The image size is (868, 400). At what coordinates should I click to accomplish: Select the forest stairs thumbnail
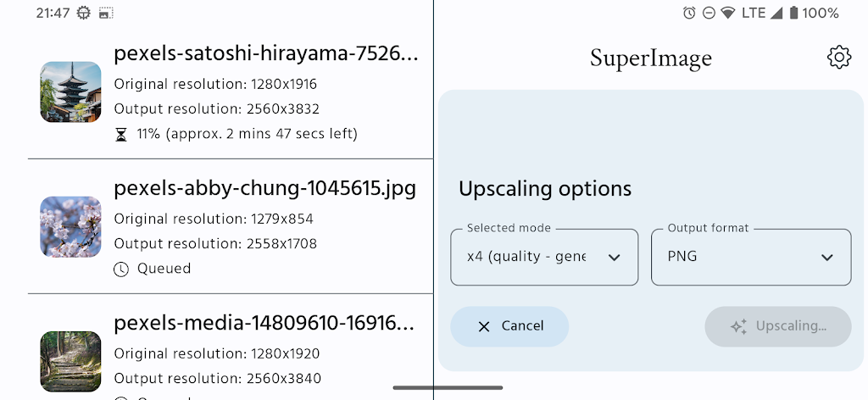(70, 361)
